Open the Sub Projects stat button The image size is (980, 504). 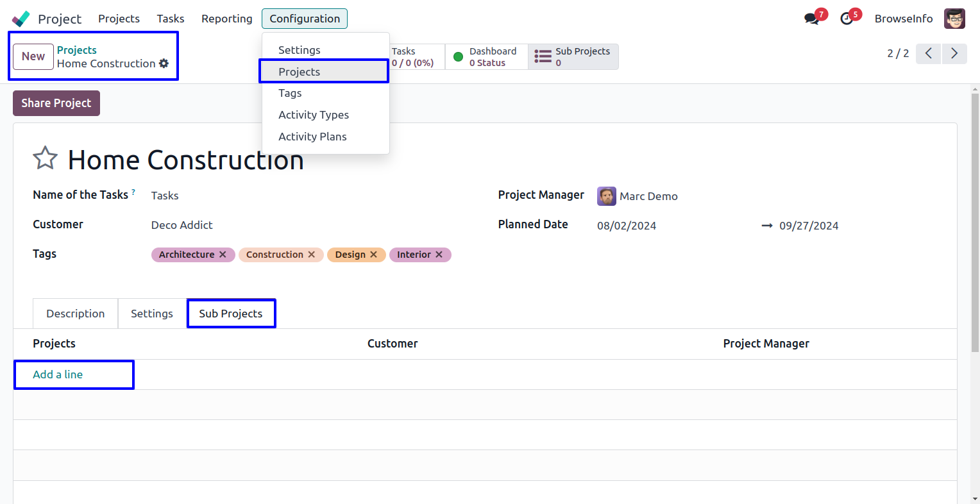tap(573, 56)
